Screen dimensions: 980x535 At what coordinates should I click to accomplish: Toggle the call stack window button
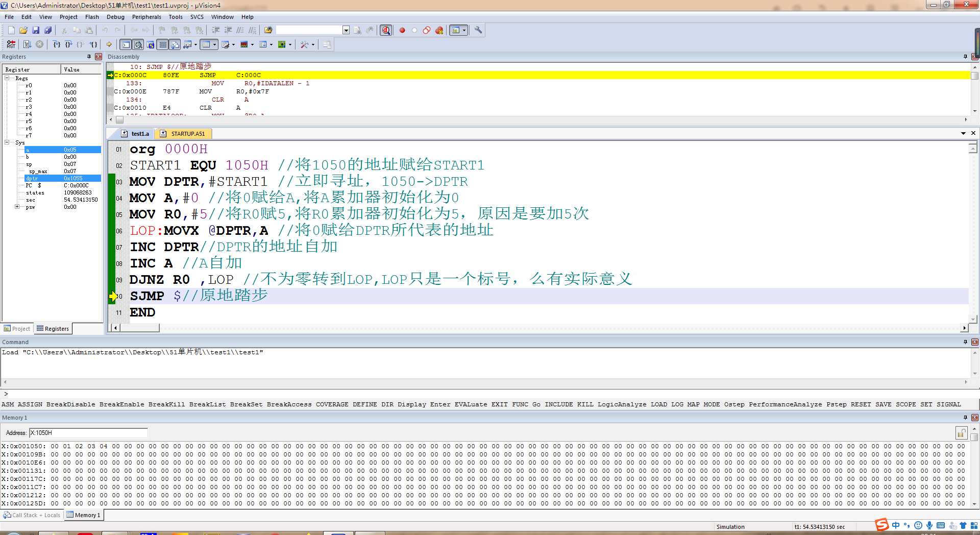[x=175, y=44]
